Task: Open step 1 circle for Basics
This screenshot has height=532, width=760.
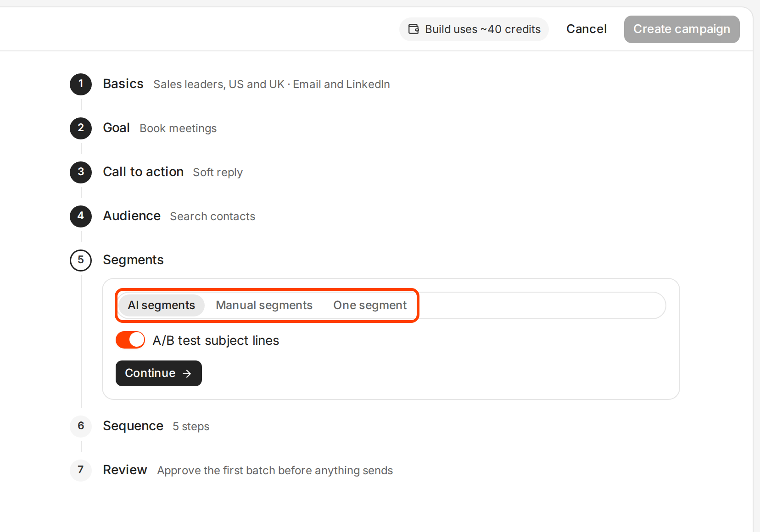Action: click(x=81, y=84)
